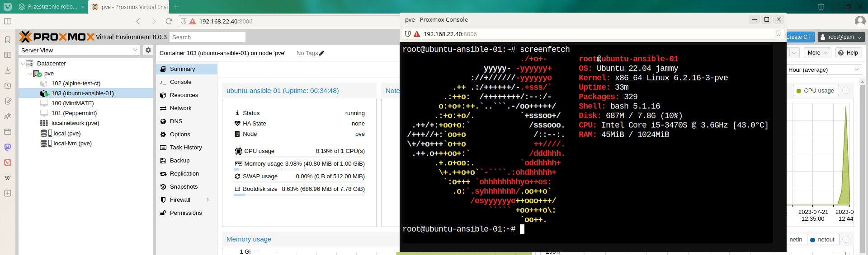Expand the Firewall submenu arrow
868x255 pixels.
208,200
